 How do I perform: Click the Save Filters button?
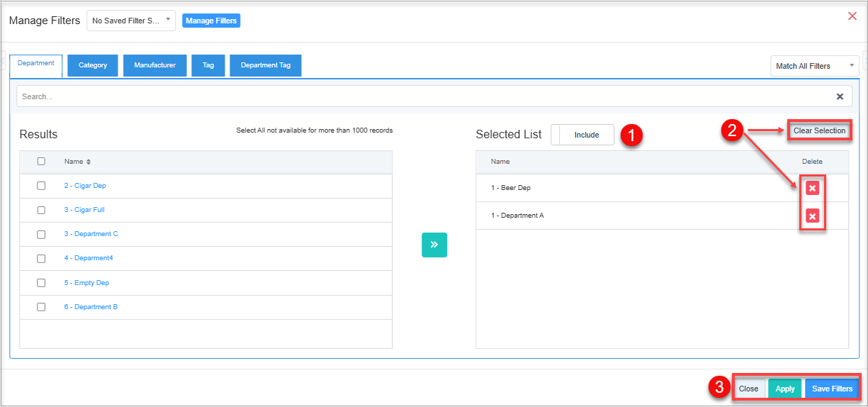click(x=832, y=389)
